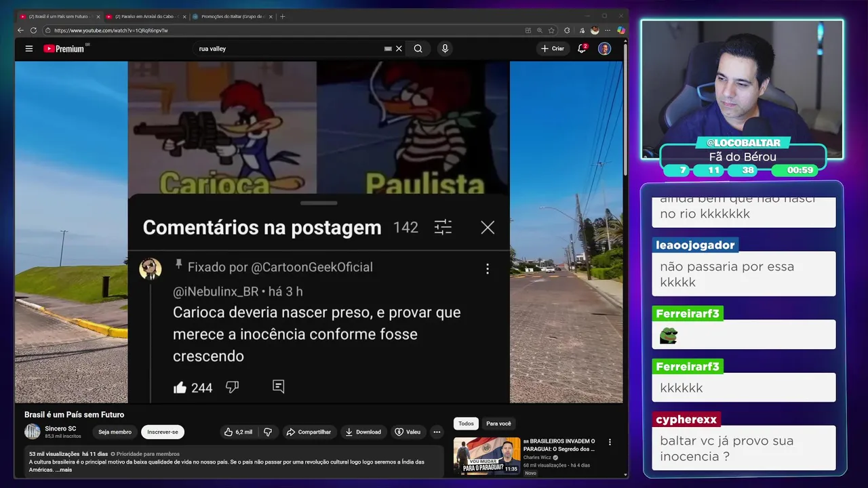Expand video description with '...mais'

pos(64,470)
